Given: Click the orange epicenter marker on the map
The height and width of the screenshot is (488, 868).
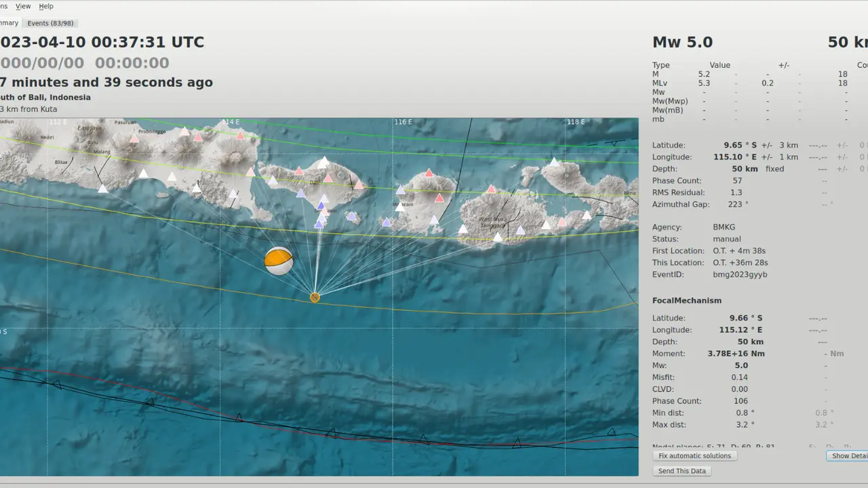Looking at the screenshot, I should (x=315, y=297).
